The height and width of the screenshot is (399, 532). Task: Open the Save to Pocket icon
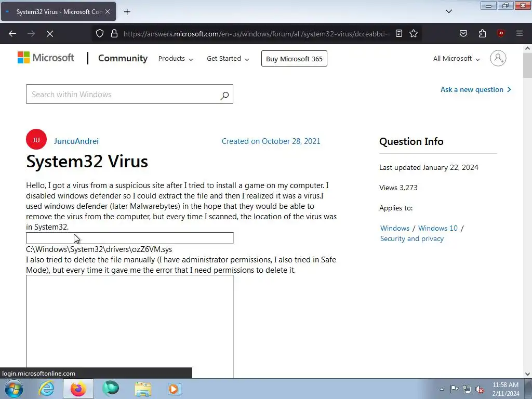pyautogui.click(x=463, y=33)
